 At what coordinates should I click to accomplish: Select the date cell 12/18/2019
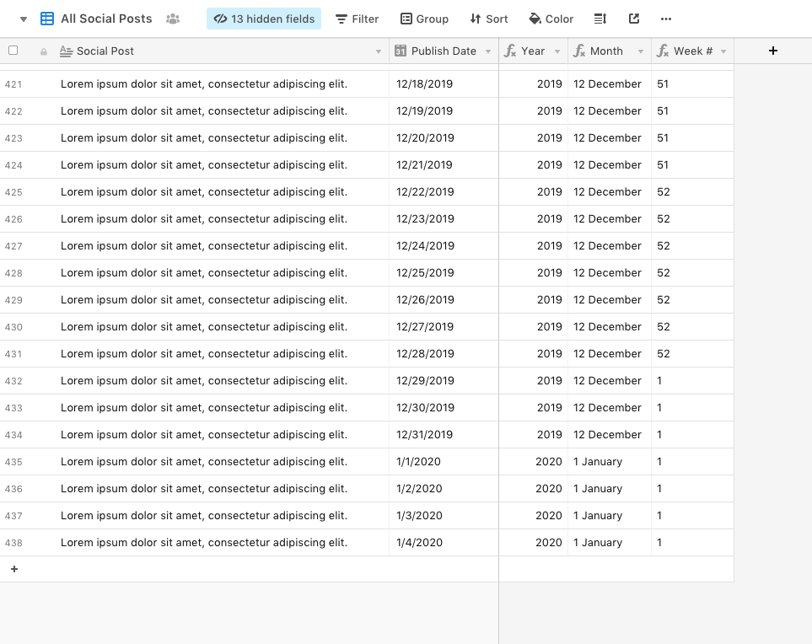pyautogui.click(x=444, y=83)
